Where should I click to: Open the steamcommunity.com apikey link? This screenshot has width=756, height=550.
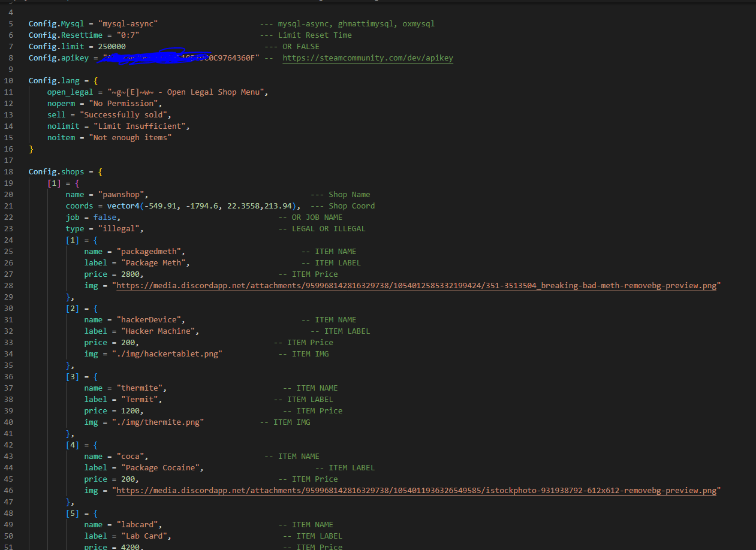click(368, 58)
